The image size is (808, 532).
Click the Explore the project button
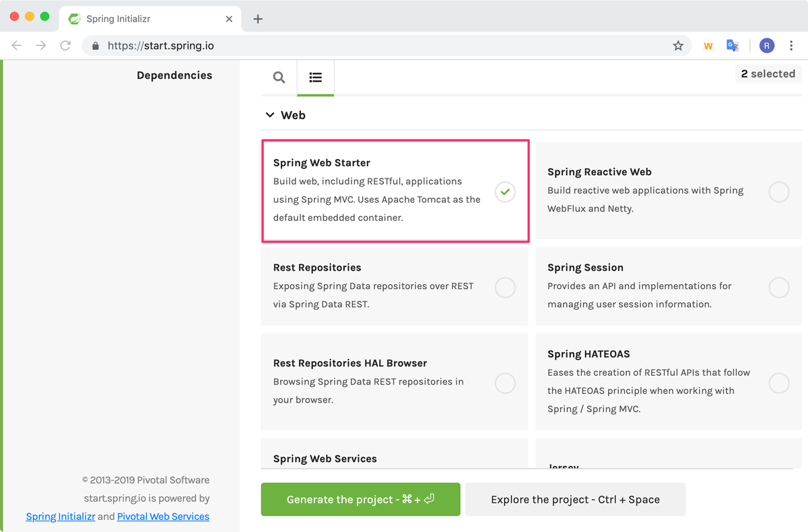[575, 499]
